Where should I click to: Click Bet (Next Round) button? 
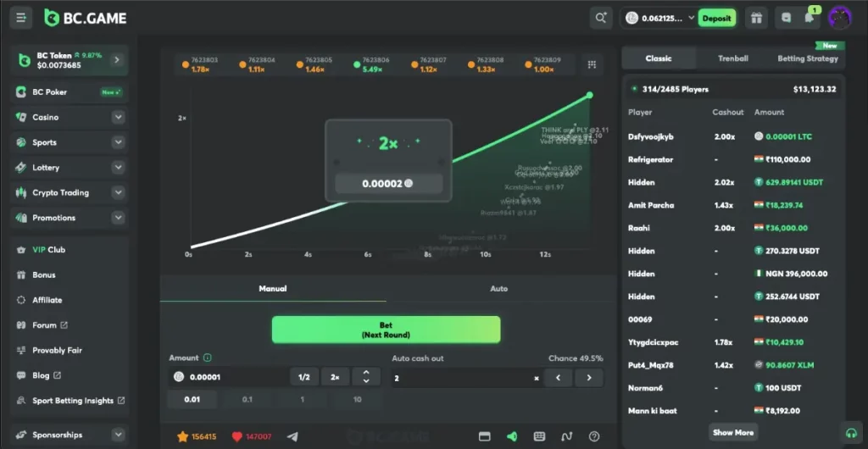pos(386,330)
